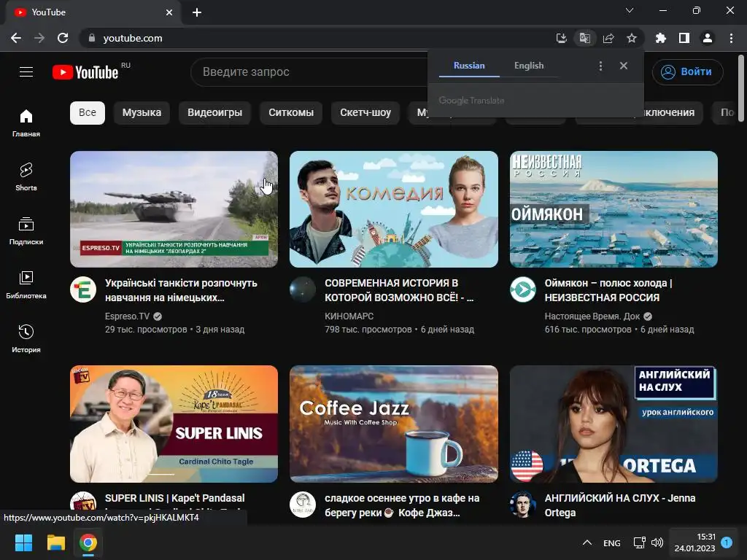Open translate popup options menu
Viewport: 747px width, 560px height.
(x=601, y=66)
